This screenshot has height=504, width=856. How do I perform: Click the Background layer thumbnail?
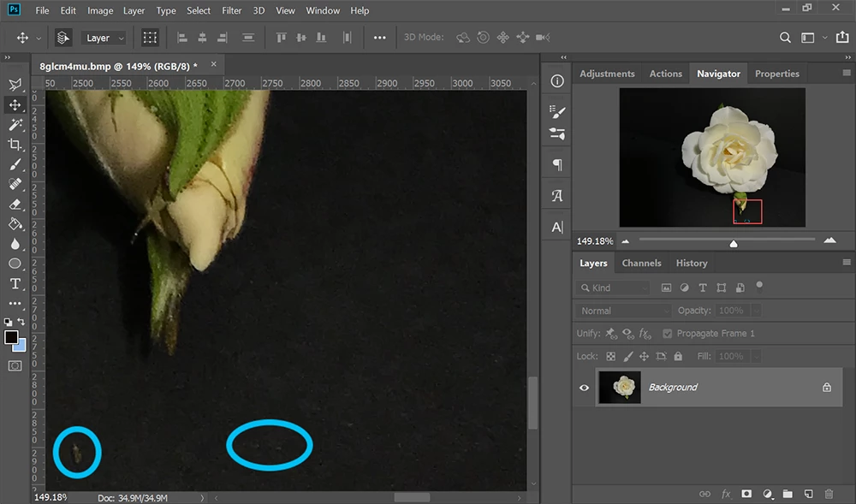point(620,388)
